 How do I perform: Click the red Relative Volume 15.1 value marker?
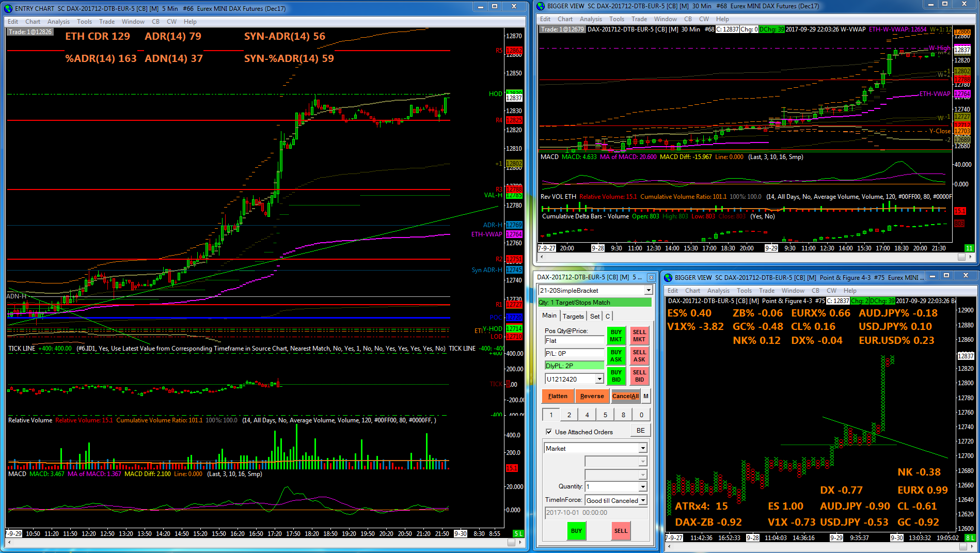point(512,468)
